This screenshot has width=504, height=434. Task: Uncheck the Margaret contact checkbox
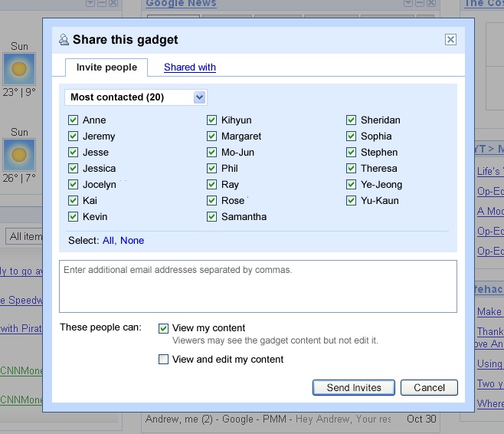(212, 136)
